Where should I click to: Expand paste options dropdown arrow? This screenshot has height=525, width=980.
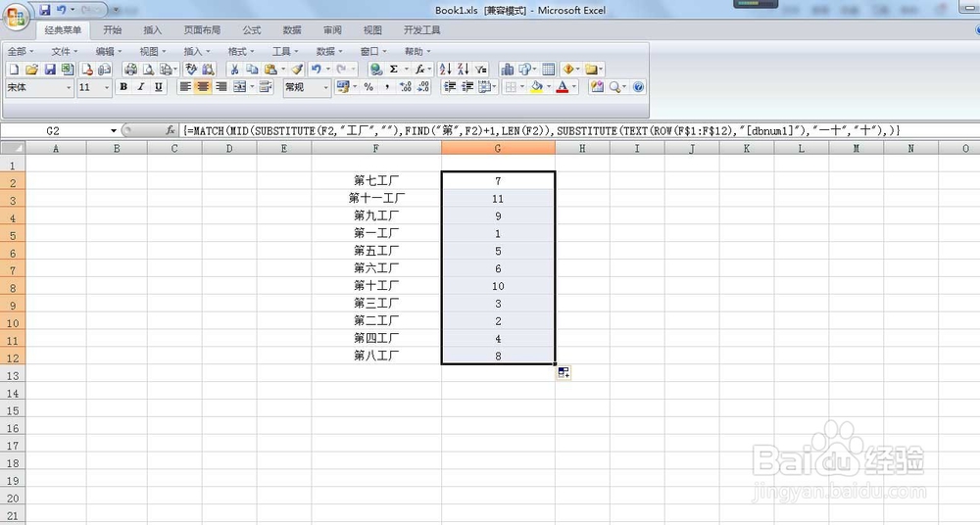pos(283,70)
